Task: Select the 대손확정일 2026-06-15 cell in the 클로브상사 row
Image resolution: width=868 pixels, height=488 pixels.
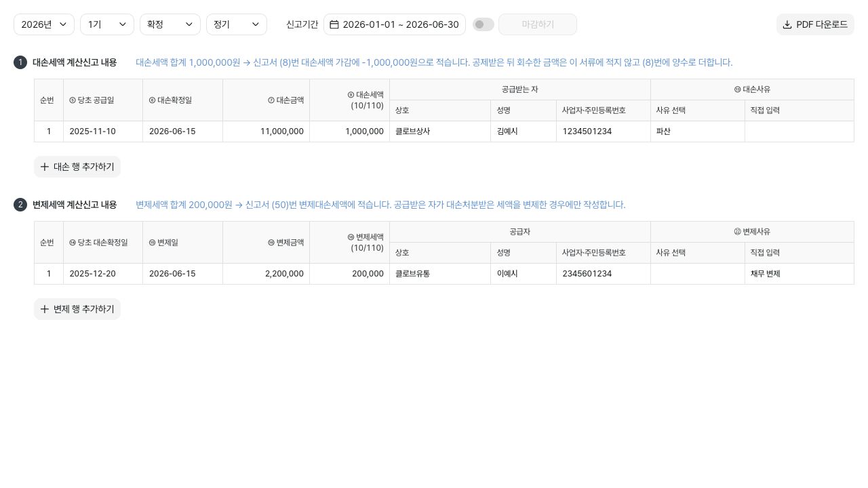Action: click(183, 131)
